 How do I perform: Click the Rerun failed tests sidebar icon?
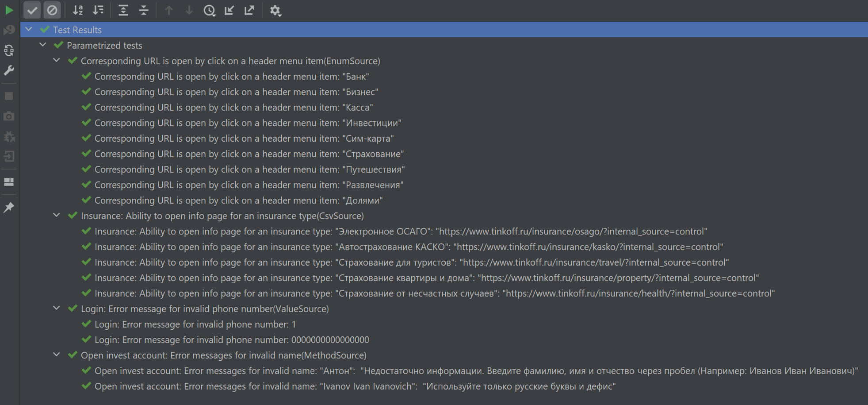pos(9,30)
